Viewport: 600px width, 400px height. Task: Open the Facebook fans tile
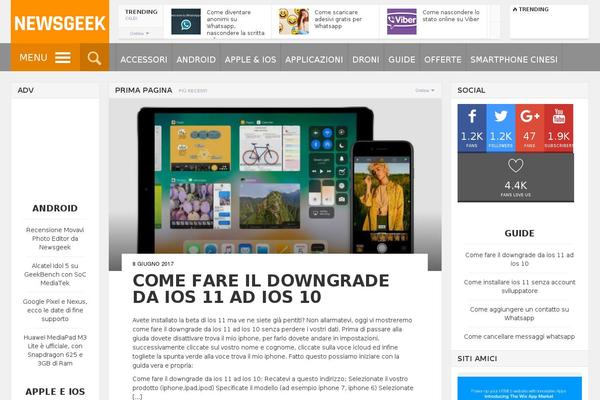[x=472, y=128]
